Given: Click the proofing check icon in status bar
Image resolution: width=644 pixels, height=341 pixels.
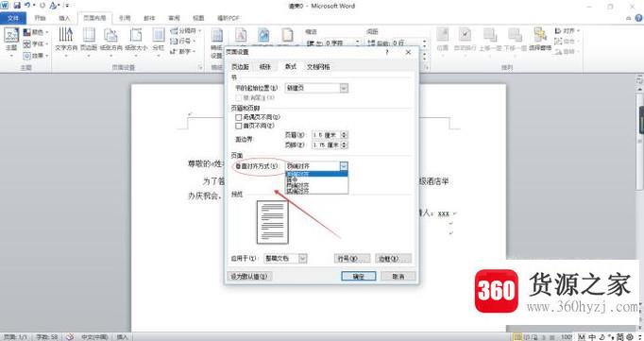Looking at the screenshot, I should [x=70, y=337].
